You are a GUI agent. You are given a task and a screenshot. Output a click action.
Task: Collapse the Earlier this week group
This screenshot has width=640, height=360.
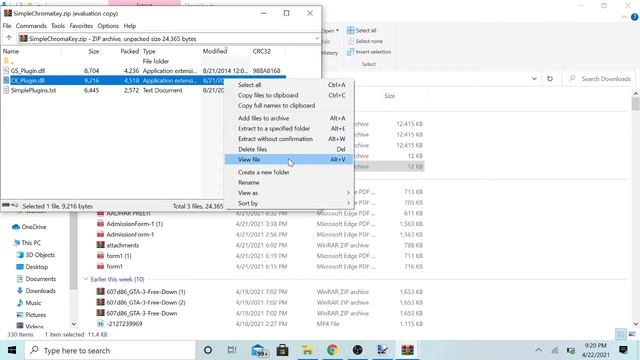pos(86,279)
